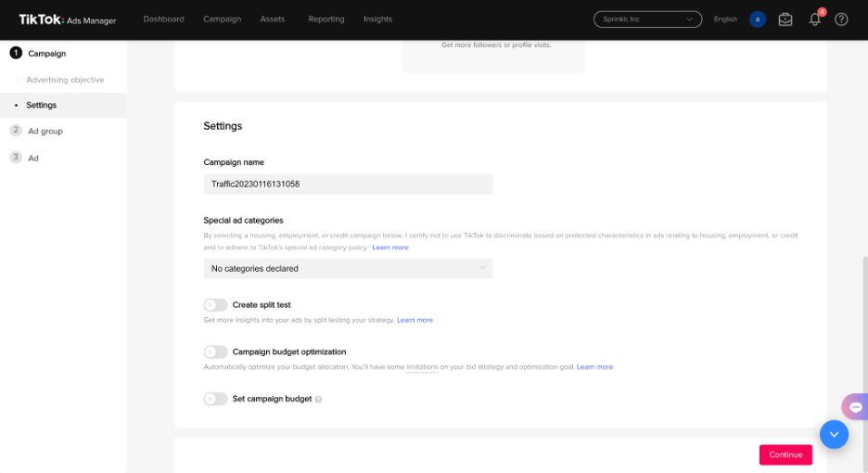Viewport: 868px width, 473px height.
Task: Click the Continue button
Action: 785,454
